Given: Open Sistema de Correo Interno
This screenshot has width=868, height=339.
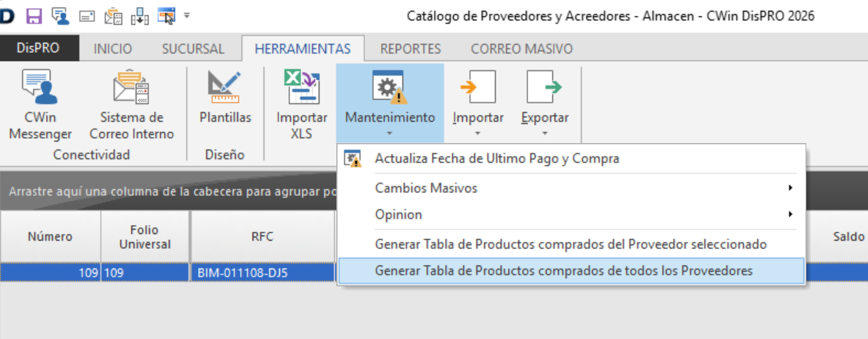Looking at the screenshot, I should point(131,105).
